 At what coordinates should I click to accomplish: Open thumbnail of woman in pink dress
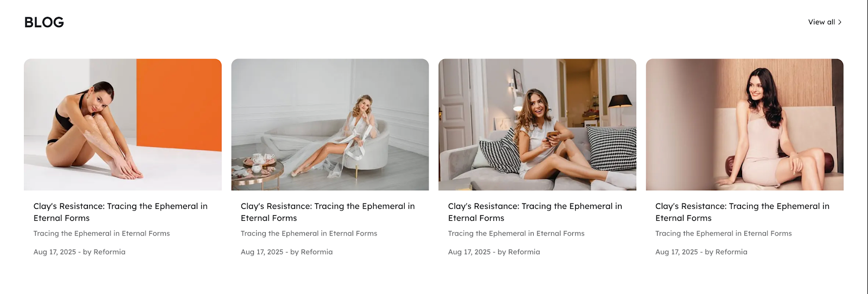(x=744, y=125)
